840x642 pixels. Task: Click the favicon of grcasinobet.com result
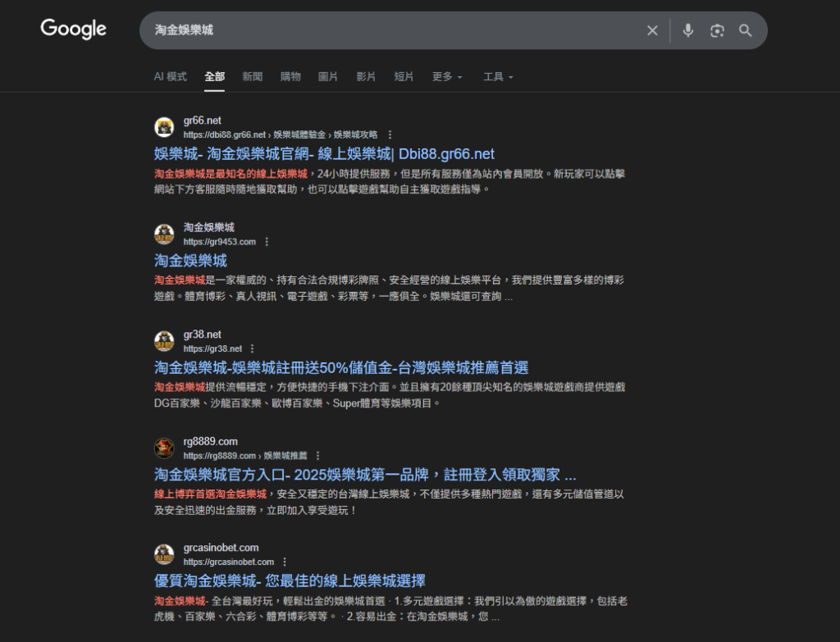(164, 554)
